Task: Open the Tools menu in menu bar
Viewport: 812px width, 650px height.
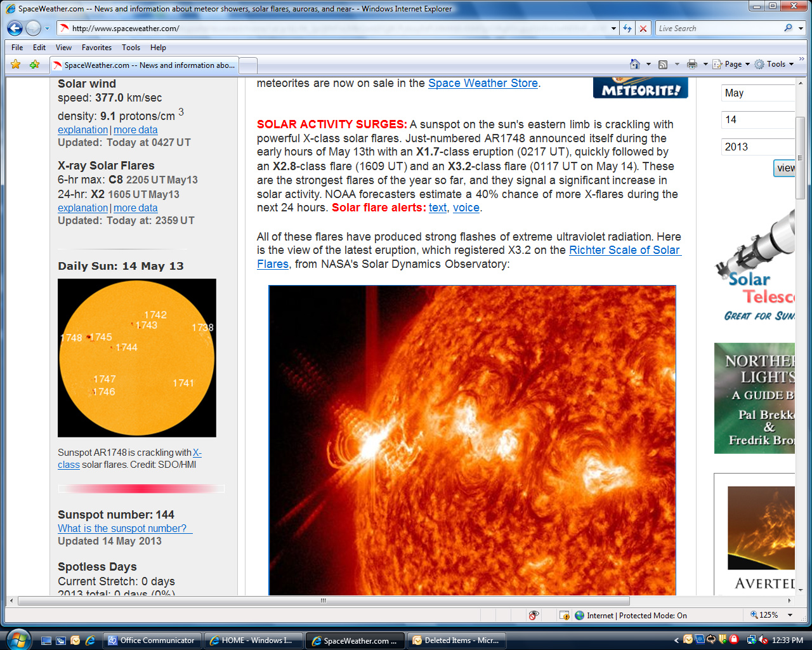Action: tap(131, 48)
